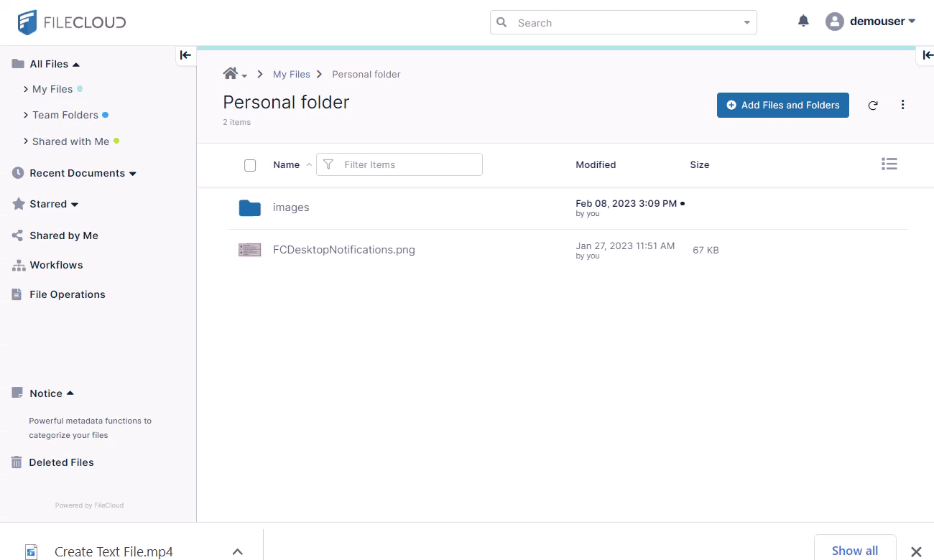Click the refresh icon beside Add Files
934x560 pixels.
[x=873, y=106]
